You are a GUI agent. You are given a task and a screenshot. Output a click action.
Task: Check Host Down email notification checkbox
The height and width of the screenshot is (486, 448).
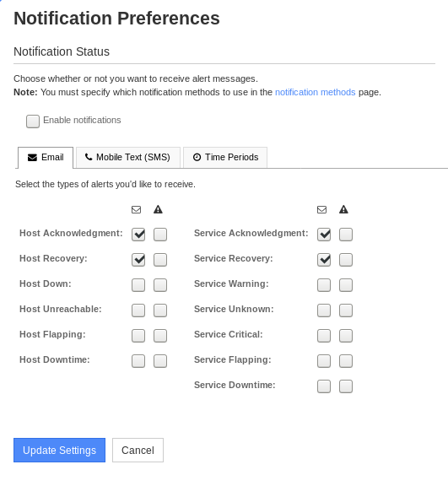point(138,285)
